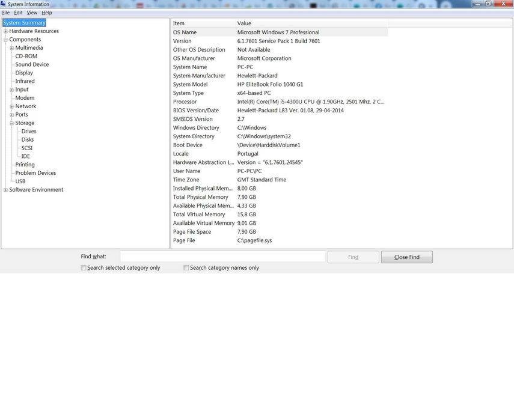Collapse the Components node
Screen dimensions: 514x420
[5, 40]
